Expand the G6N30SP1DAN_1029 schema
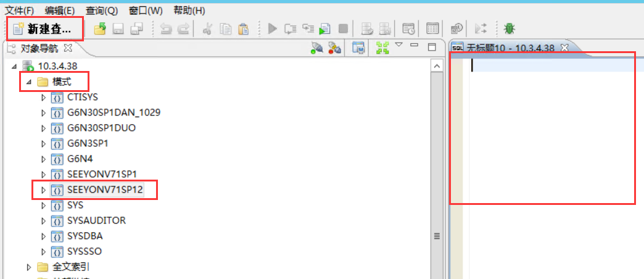644x279 pixels. click(44, 112)
